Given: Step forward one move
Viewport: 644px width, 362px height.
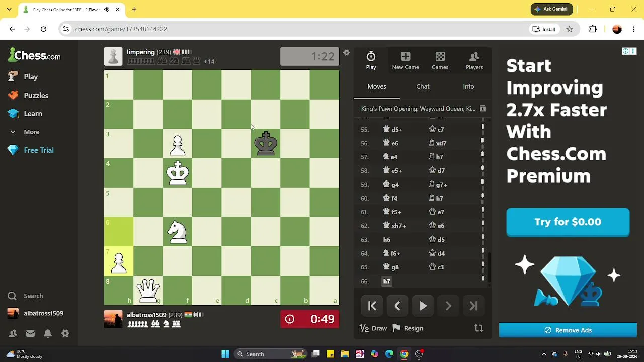Looking at the screenshot, I should click(x=448, y=306).
